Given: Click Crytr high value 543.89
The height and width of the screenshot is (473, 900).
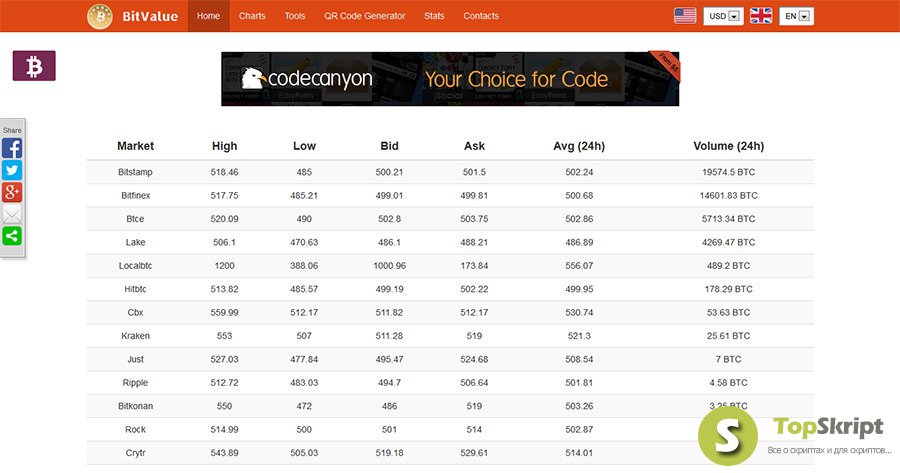Looking at the screenshot, I should (224, 453).
